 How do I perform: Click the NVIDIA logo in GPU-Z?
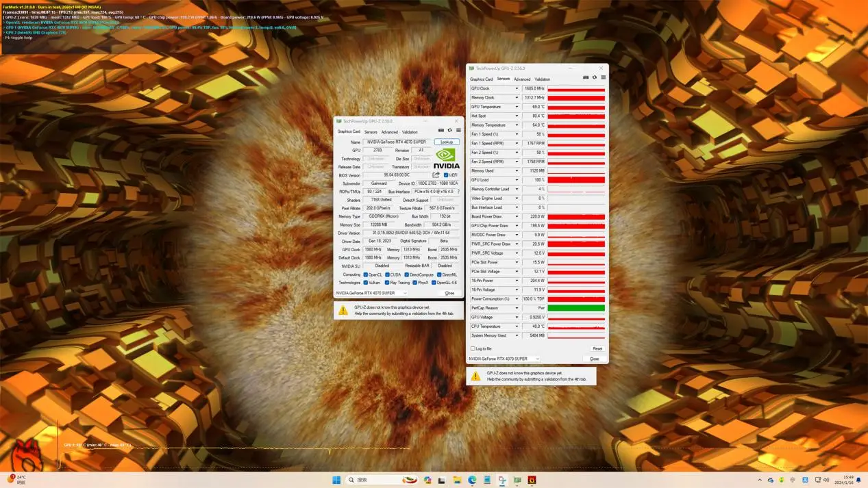(x=447, y=158)
